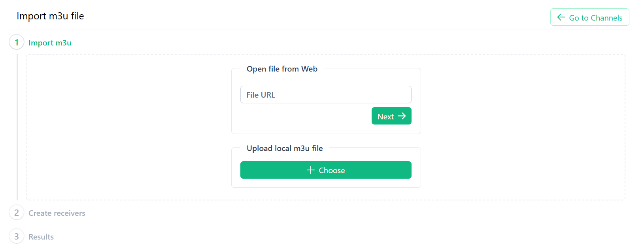Select the step 3 number circle
The image size is (644, 251).
(x=17, y=236)
